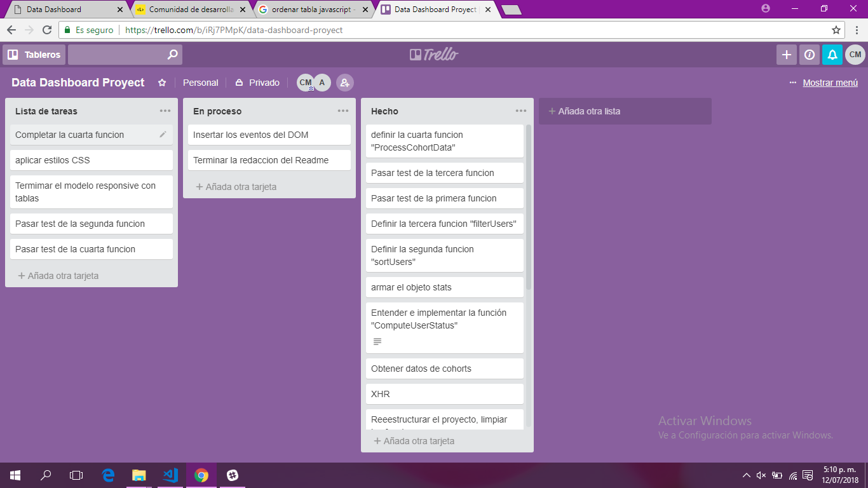Switch to ordenar tabla javascript Google tab
This screenshot has height=488, width=868.
tap(314, 10)
